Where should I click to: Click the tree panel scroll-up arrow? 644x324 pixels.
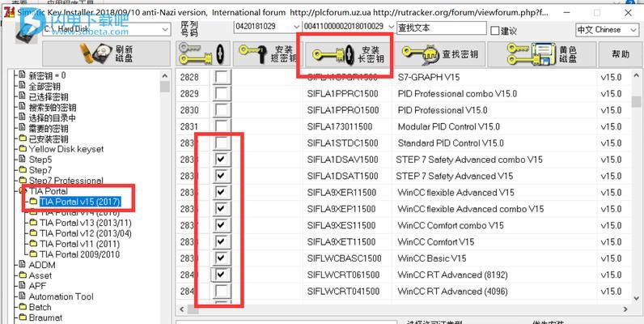point(165,76)
